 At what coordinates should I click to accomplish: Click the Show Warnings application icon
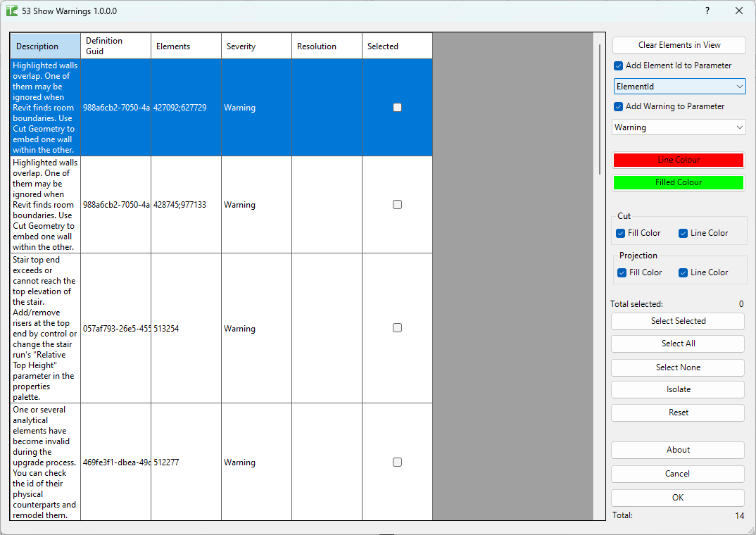coord(11,11)
